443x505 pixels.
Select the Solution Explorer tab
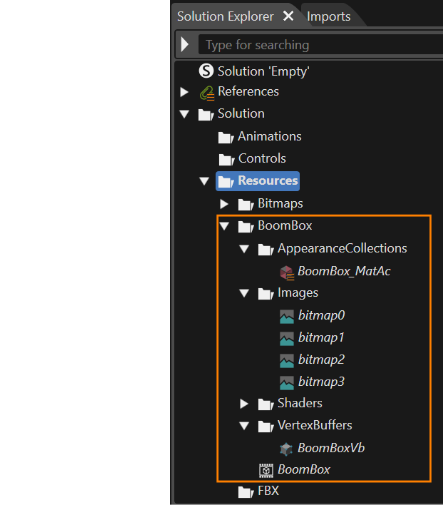coord(225,16)
